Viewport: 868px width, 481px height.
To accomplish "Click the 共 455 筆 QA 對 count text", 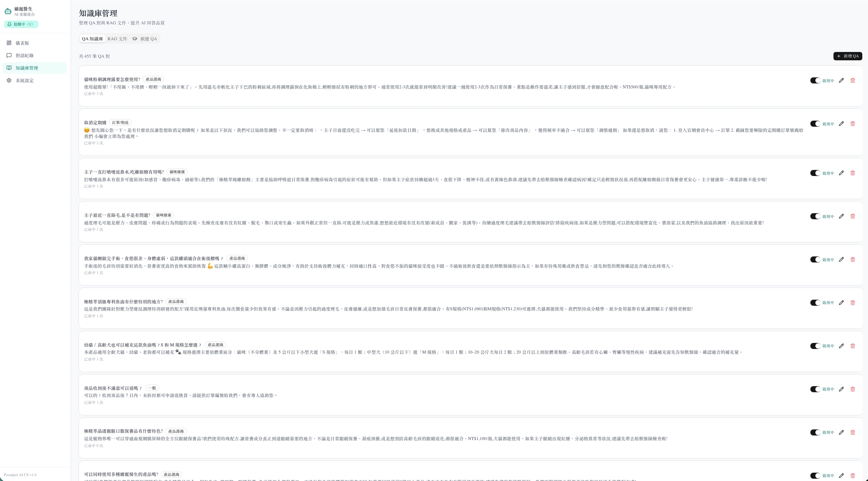I will point(94,56).
